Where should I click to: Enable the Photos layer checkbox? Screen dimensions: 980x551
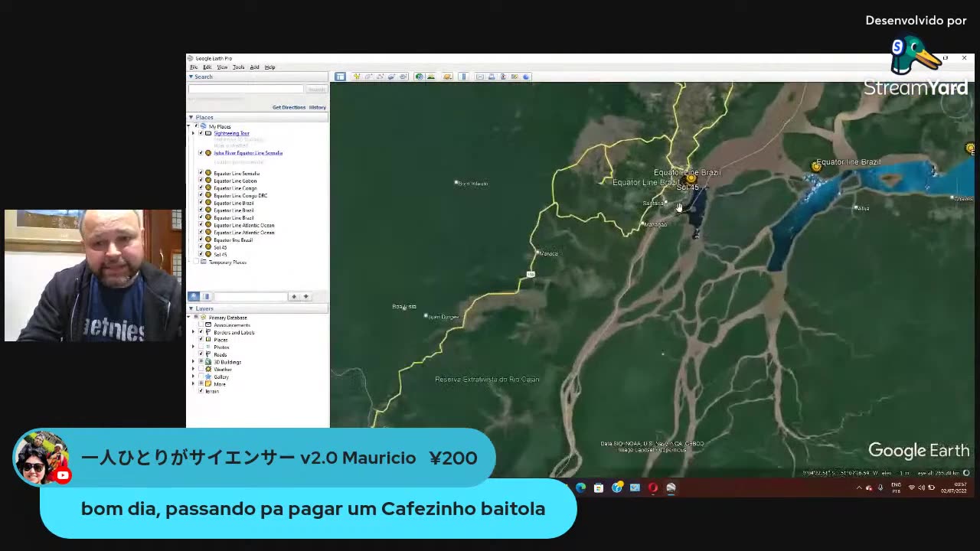pos(201,347)
